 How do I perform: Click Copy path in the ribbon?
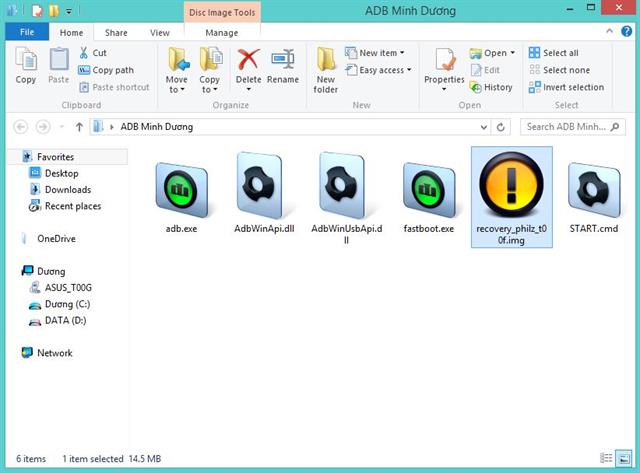tap(106, 70)
